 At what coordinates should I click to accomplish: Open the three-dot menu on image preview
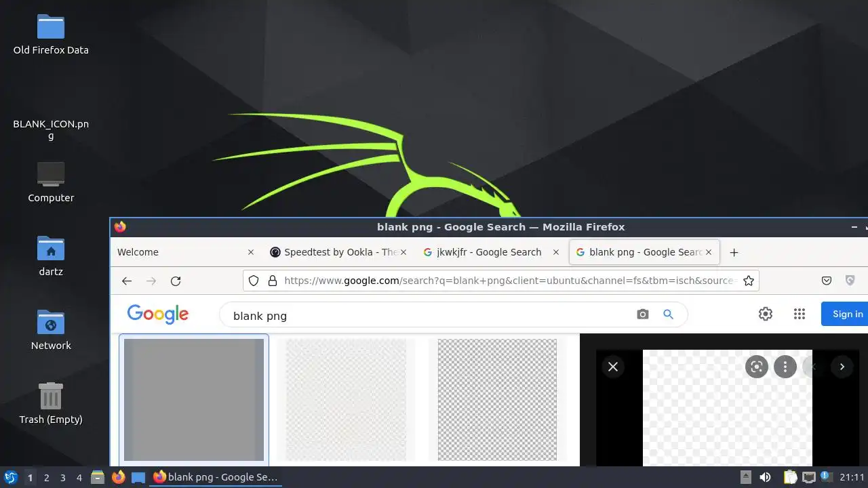(785, 367)
